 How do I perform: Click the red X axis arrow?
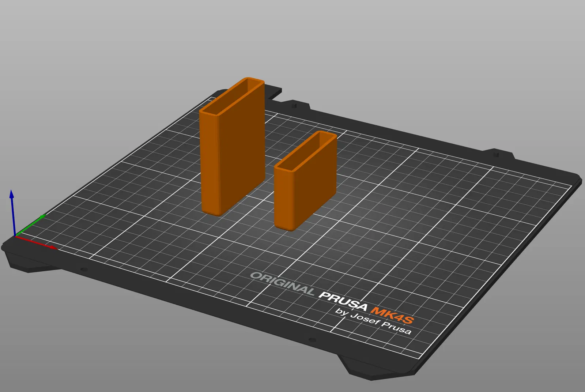[37, 243]
